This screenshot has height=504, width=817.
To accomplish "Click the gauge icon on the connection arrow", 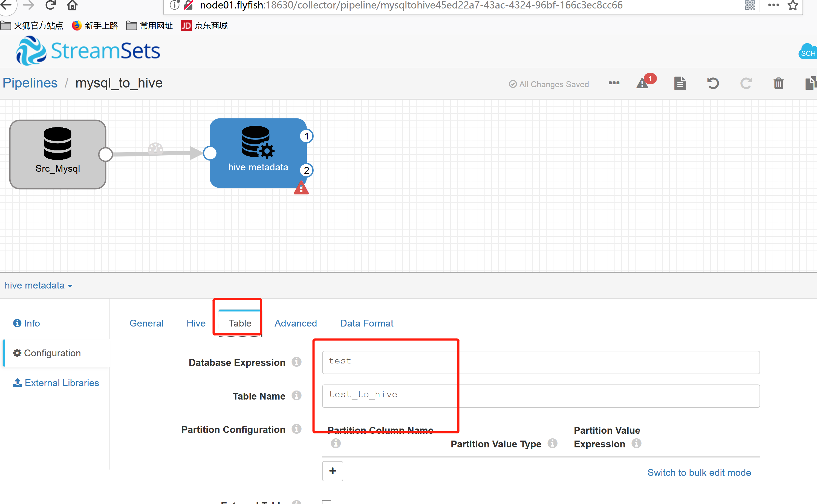I will [155, 149].
